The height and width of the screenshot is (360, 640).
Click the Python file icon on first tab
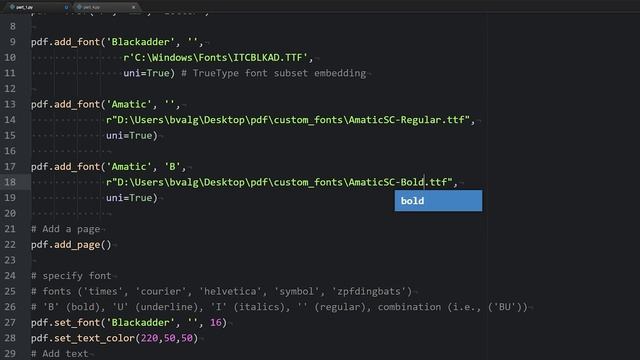pyautogui.click(x=12, y=7)
